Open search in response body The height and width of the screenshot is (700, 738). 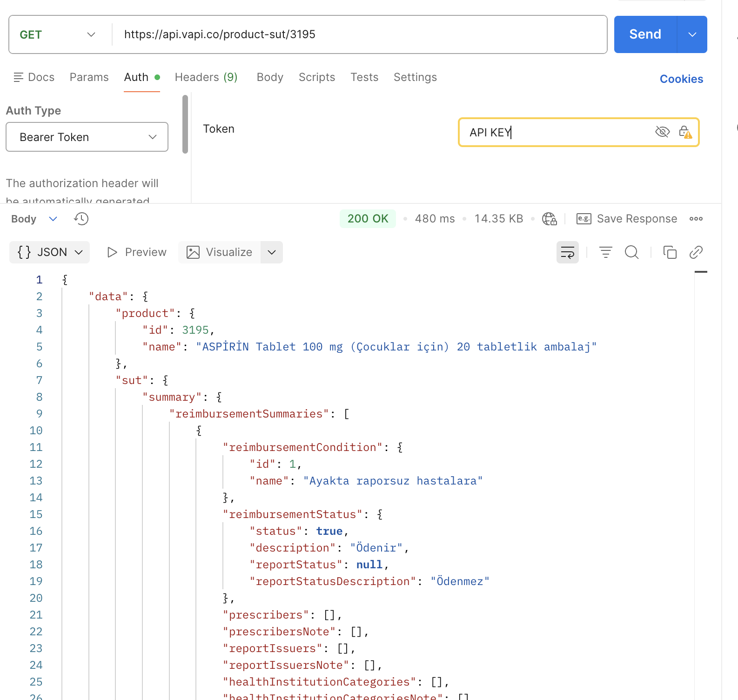click(631, 252)
